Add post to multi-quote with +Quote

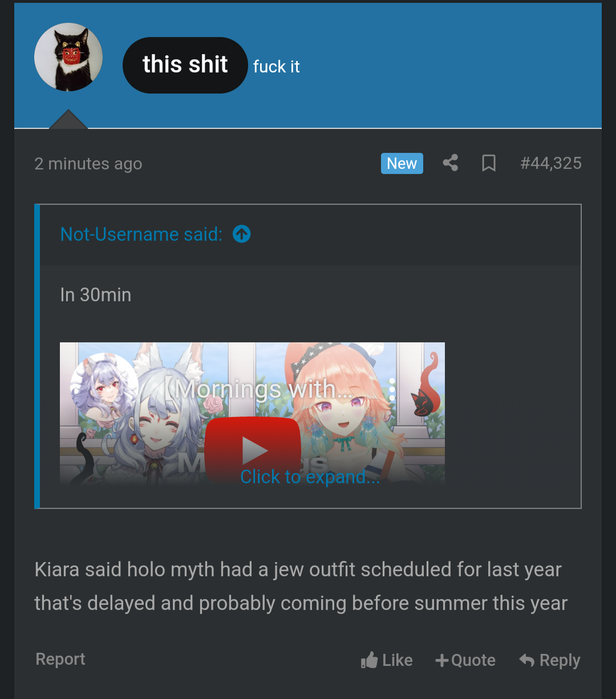465,660
